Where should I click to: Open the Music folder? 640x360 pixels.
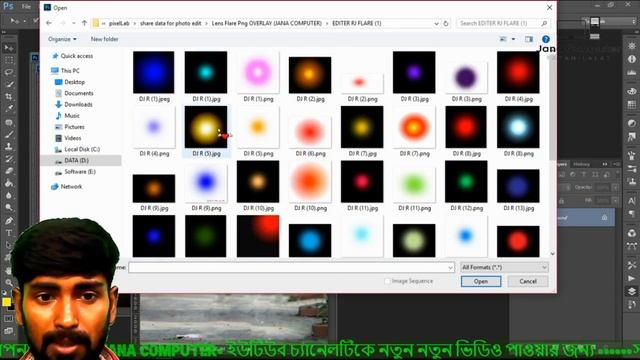[72, 116]
